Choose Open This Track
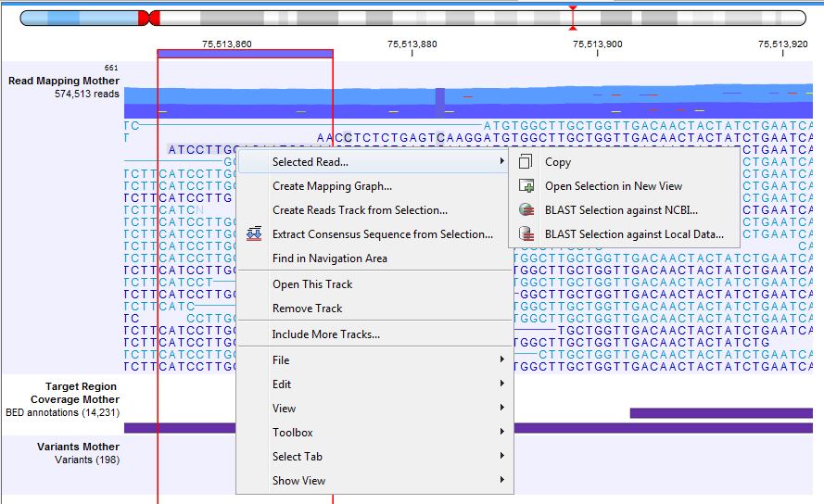Image resolution: width=824 pixels, height=504 pixels. (312, 284)
